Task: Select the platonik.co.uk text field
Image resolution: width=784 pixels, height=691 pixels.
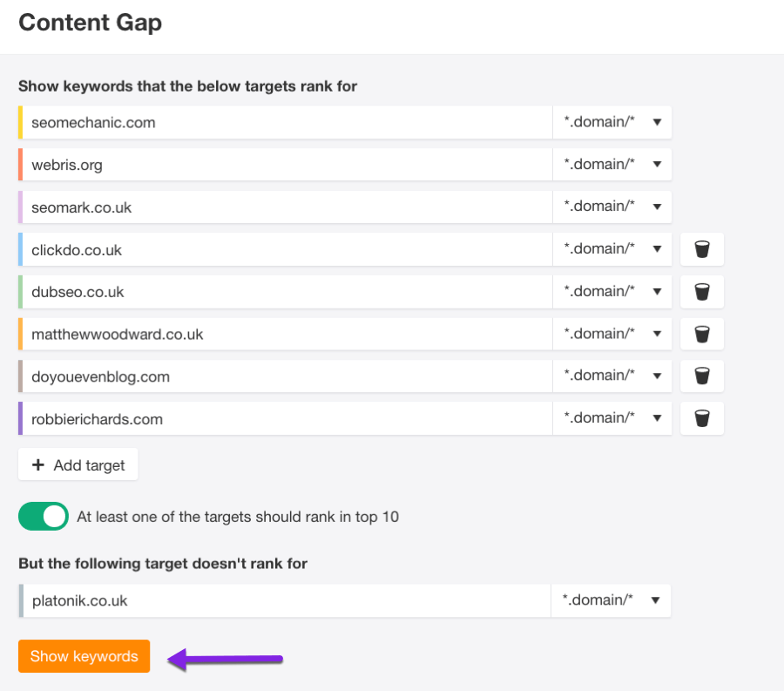Action: (x=287, y=600)
